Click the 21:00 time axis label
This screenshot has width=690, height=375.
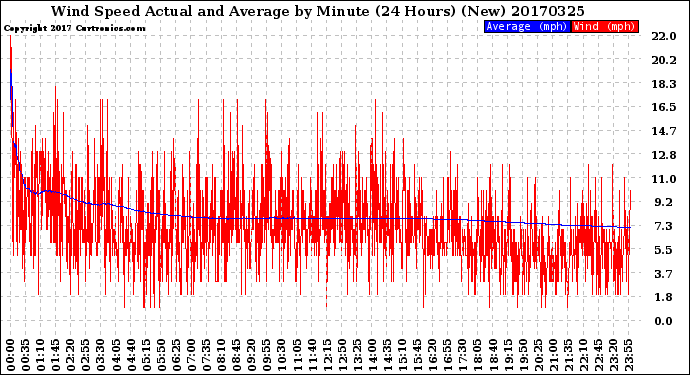[x=553, y=355]
